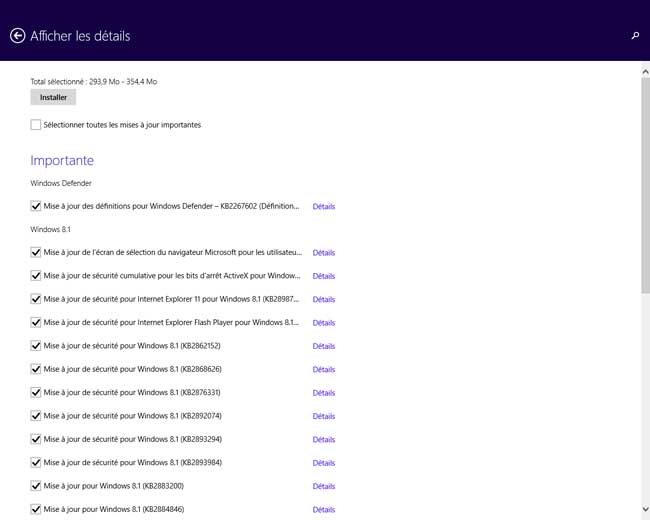This screenshot has width=650, height=520.
Task: Open Détails for KB2893294
Action: (x=324, y=439)
